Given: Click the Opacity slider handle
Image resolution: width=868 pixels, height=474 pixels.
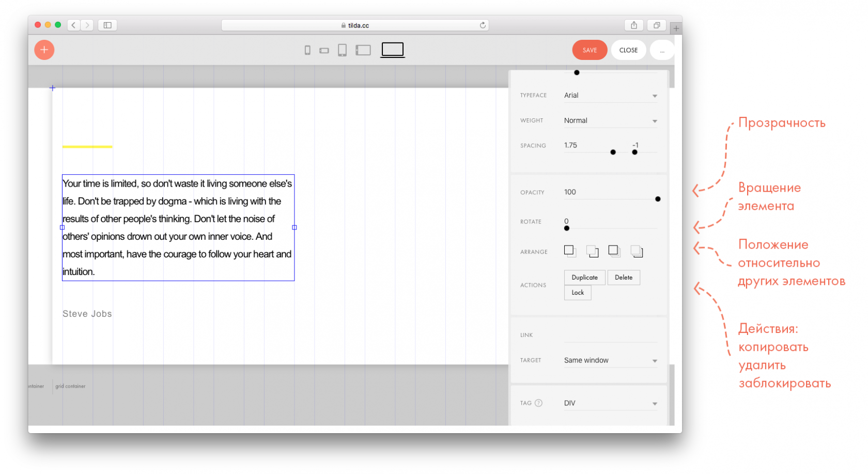Looking at the screenshot, I should coord(658,199).
